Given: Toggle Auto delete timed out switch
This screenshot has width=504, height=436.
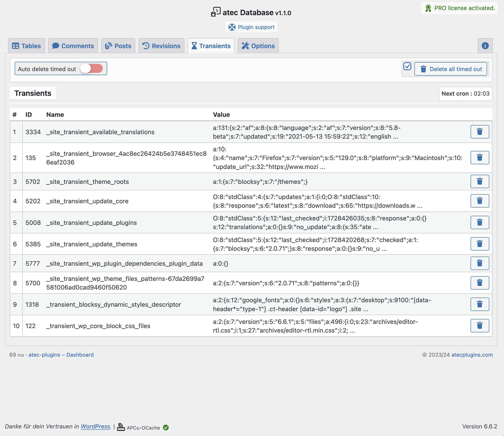Looking at the screenshot, I should pos(91,69).
